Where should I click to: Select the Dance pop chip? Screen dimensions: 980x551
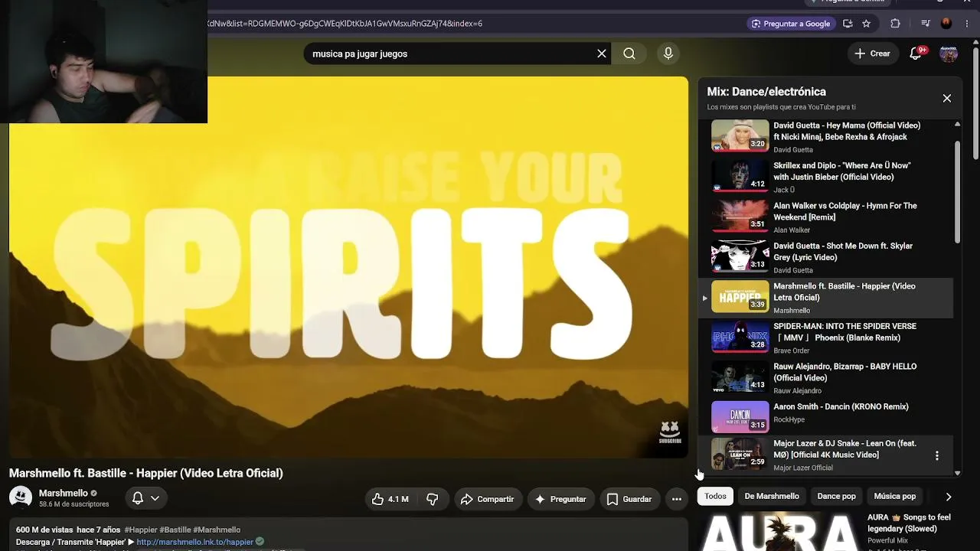tap(837, 497)
